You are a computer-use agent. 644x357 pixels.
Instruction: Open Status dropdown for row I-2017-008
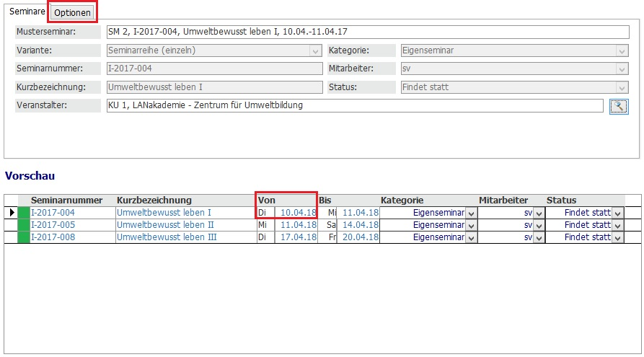(x=617, y=237)
